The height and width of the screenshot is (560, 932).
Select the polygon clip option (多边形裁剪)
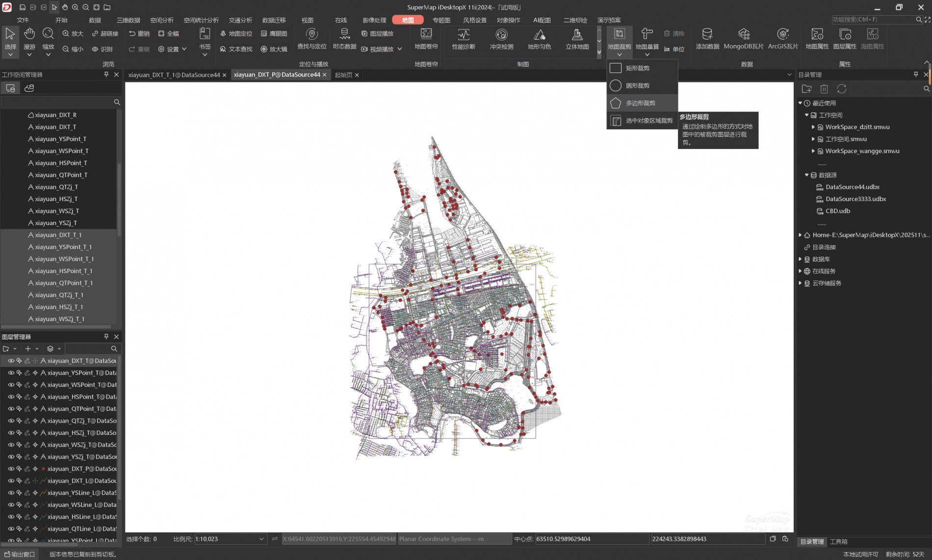coord(640,103)
